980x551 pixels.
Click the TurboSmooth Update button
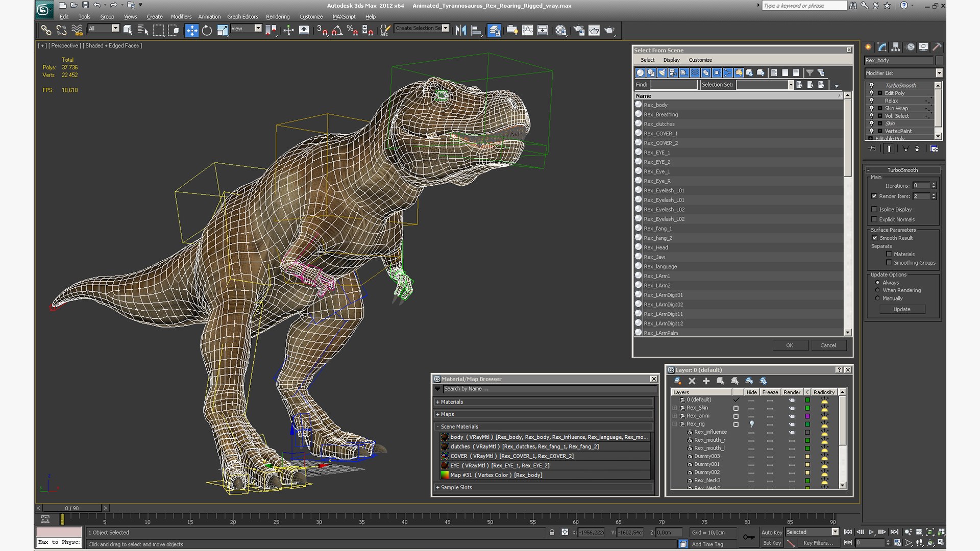pyautogui.click(x=902, y=309)
